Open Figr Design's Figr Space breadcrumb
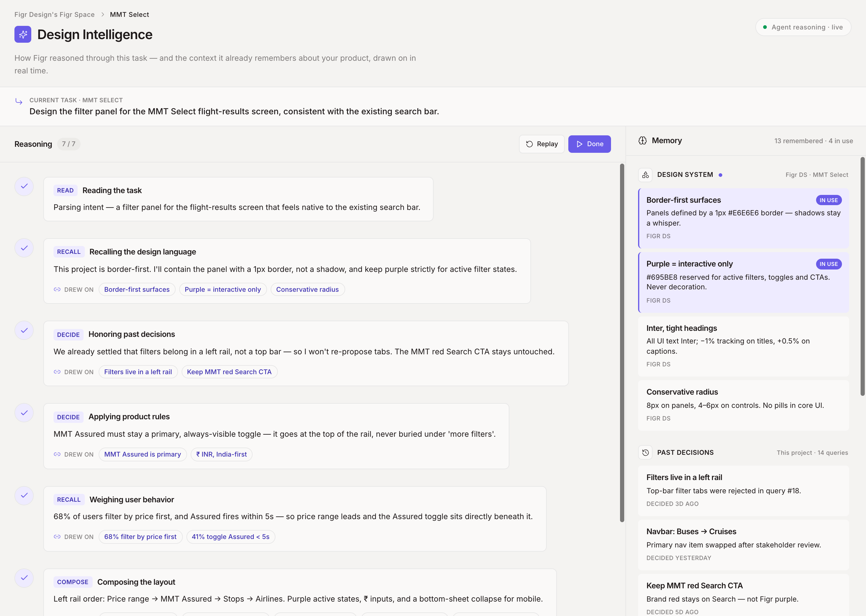This screenshot has width=866, height=616. pyautogui.click(x=55, y=14)
